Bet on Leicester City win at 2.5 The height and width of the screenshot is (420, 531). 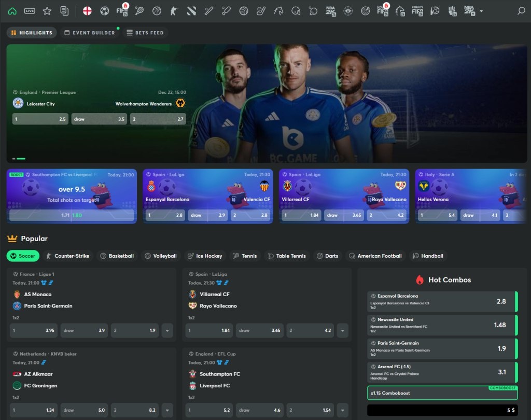40,119
